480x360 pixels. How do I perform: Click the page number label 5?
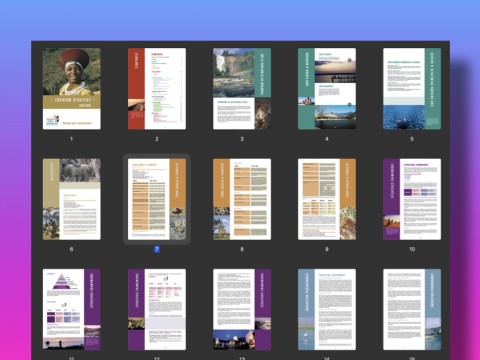tap(412, 139)
